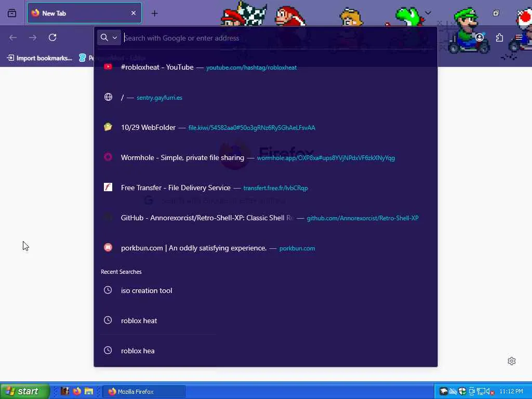Click the Free Transfer favicon icon
The image size is (532, 399).
tap(108, 187)
